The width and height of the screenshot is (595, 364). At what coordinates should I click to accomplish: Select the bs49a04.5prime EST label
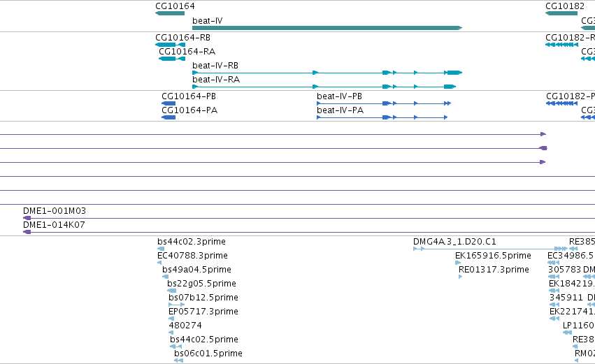(196, 270)
